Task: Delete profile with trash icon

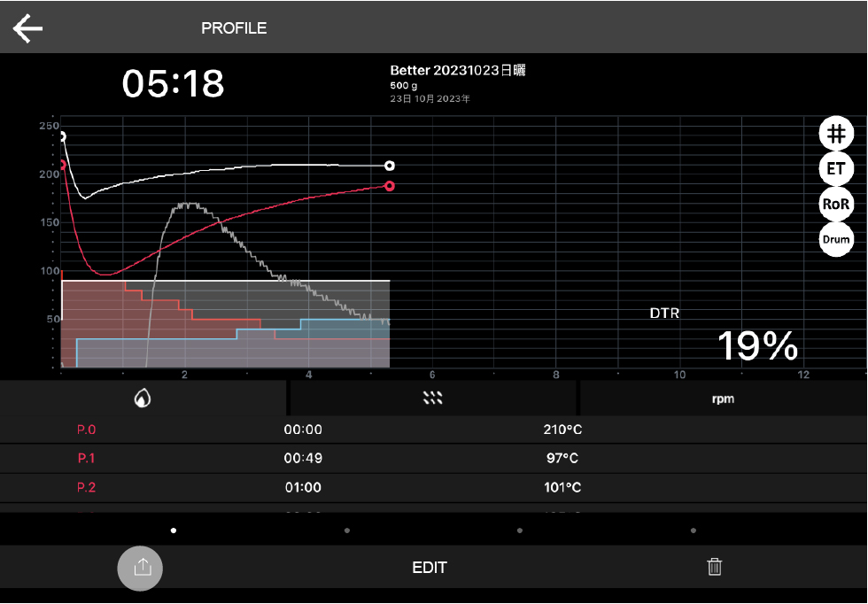Action: (x=715, y=567)
